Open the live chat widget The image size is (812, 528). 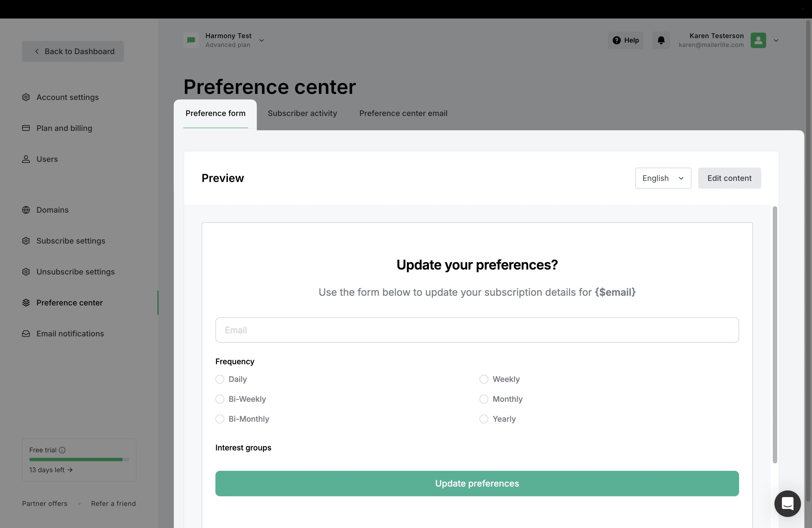click(787, 503)
